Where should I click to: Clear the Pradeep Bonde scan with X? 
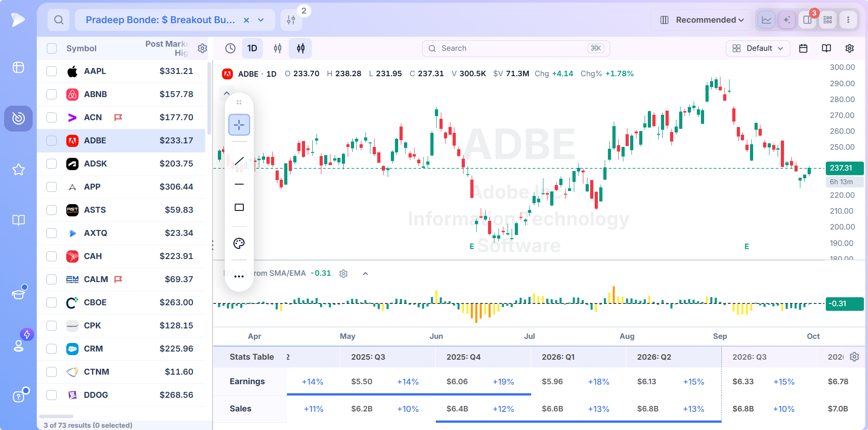(x=247, y=20)
